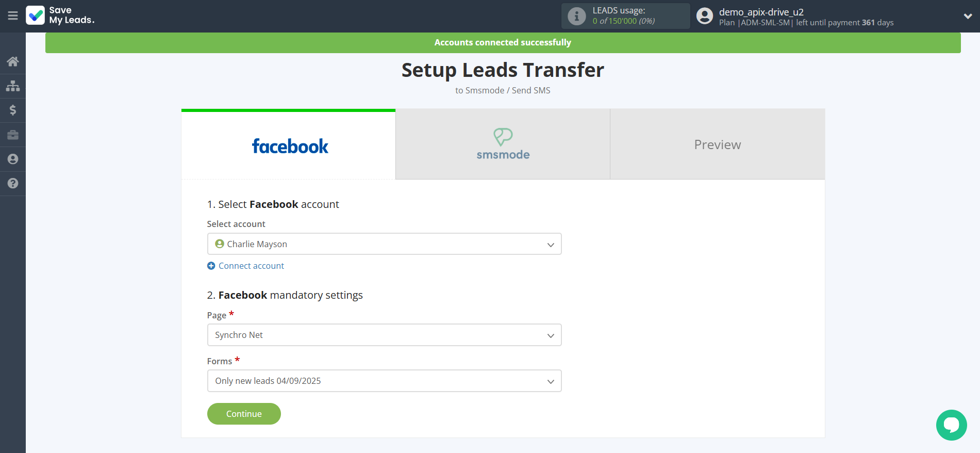Click the user avatar icon in header
This screenshot has height=453, width=980.
tap(704, 16)
